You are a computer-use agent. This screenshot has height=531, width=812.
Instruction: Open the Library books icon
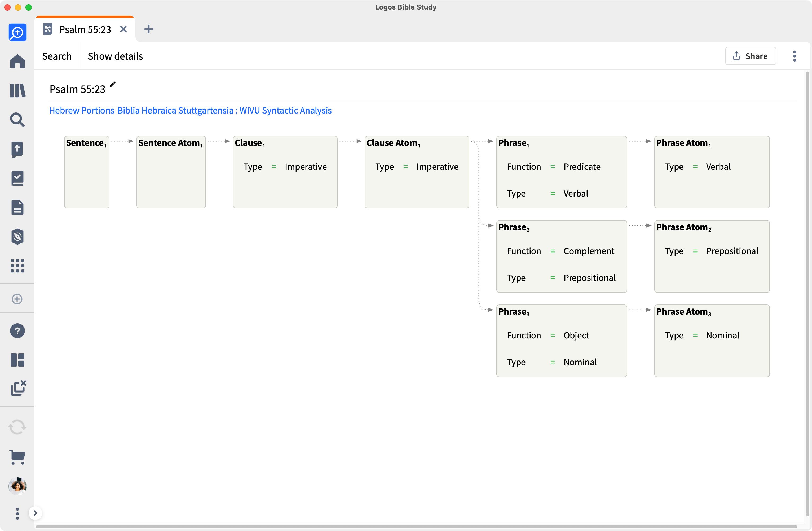point(17,91)
